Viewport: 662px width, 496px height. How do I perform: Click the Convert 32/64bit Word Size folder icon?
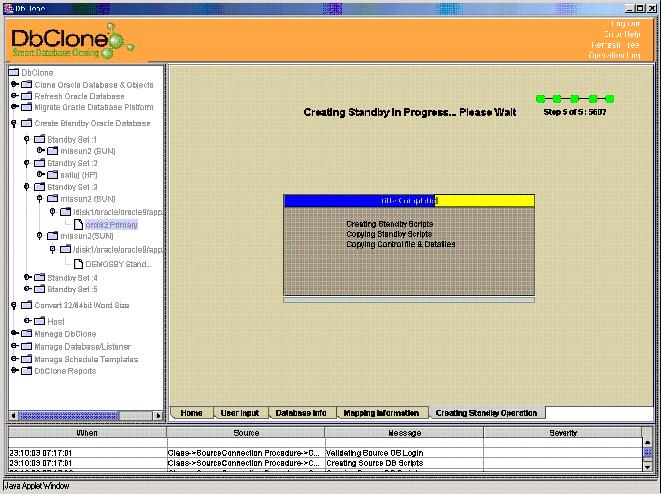[x=27, y=305]
